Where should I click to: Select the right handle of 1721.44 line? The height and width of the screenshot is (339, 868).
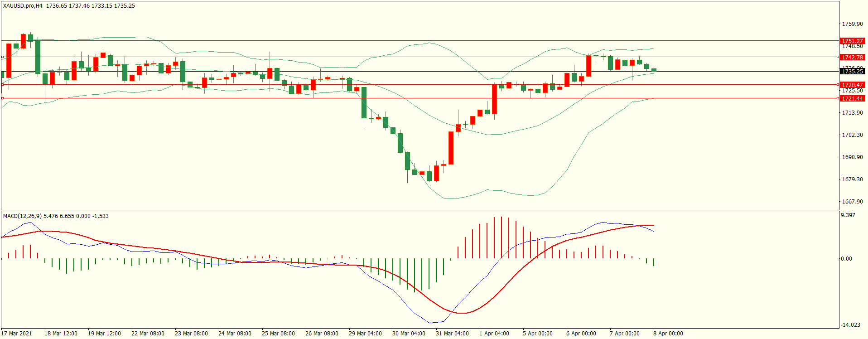click(x=838, y=98)
